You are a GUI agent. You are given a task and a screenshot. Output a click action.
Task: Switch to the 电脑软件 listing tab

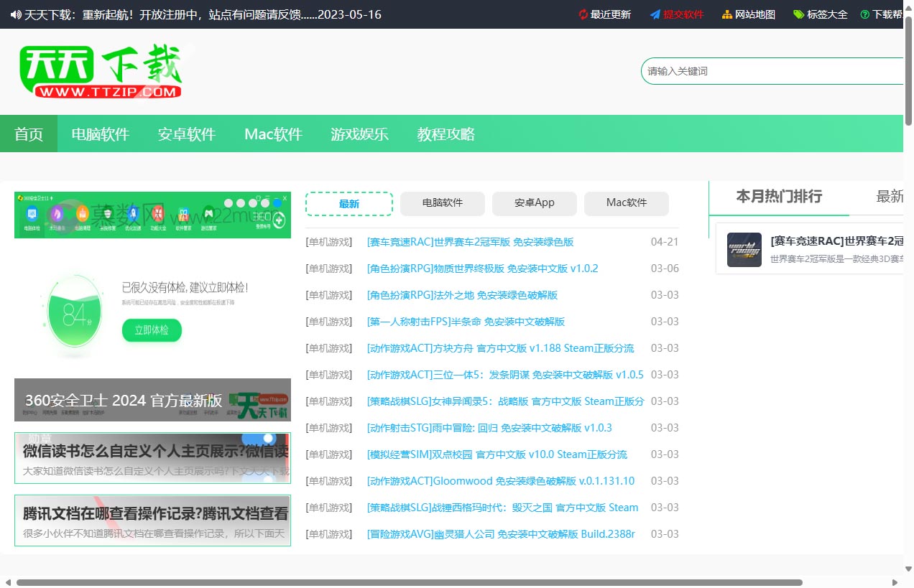point(442,203)
